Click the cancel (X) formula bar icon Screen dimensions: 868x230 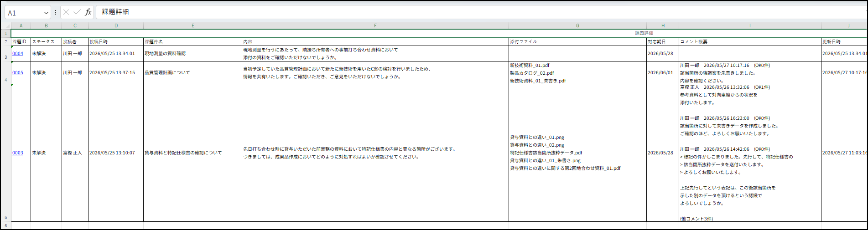pyautogui.click(x=66, y=12)
